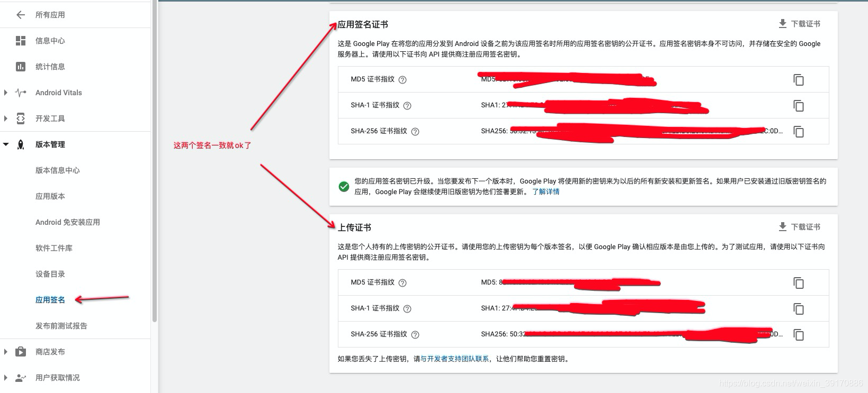Copy upload certificate SHA-256 fingerprint
The width and height of the screenshot is (868, 393).
(799, 335)
